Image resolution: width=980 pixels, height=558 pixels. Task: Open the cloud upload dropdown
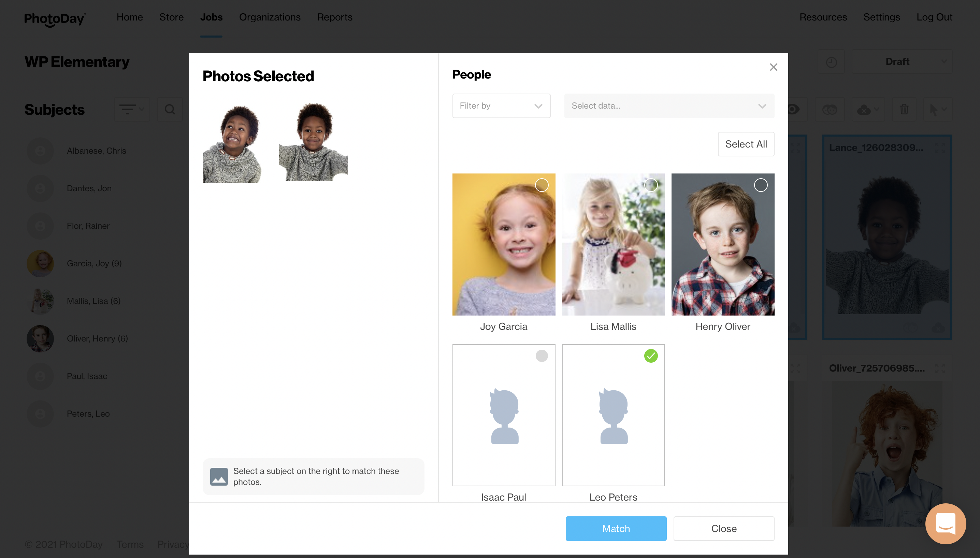(868, 110)
